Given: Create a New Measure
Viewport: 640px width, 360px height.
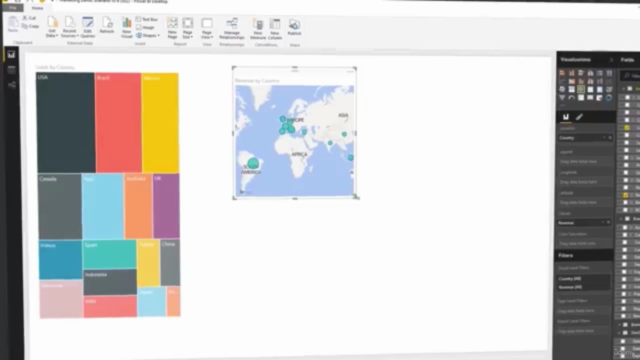Looking at the screenshot, I should tap(258, 29).
